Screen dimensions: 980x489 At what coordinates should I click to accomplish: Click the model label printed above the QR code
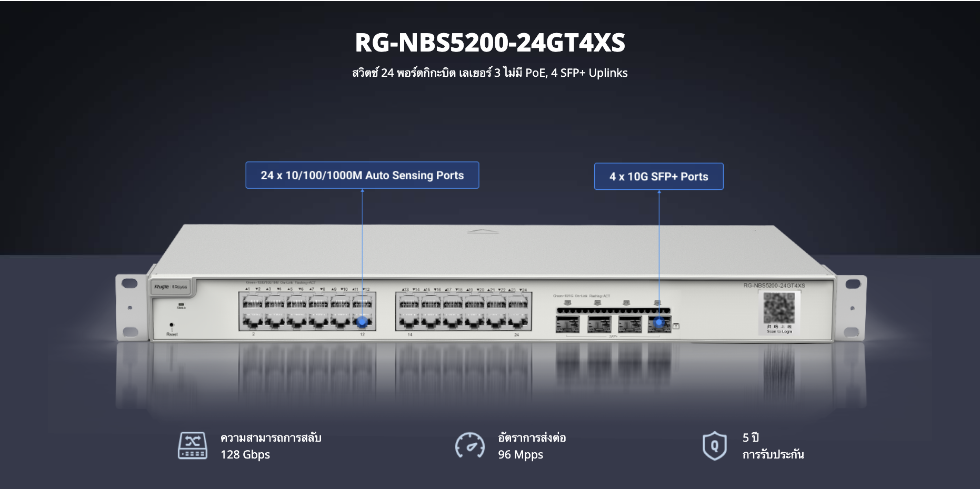click(x=774, y=286)
